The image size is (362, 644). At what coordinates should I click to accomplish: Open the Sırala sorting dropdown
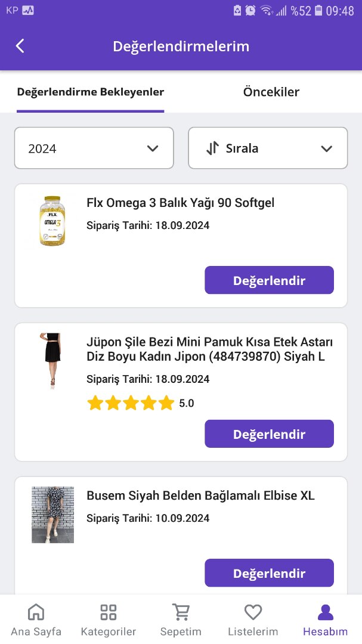pyautogui.click(x=268, y=148)
